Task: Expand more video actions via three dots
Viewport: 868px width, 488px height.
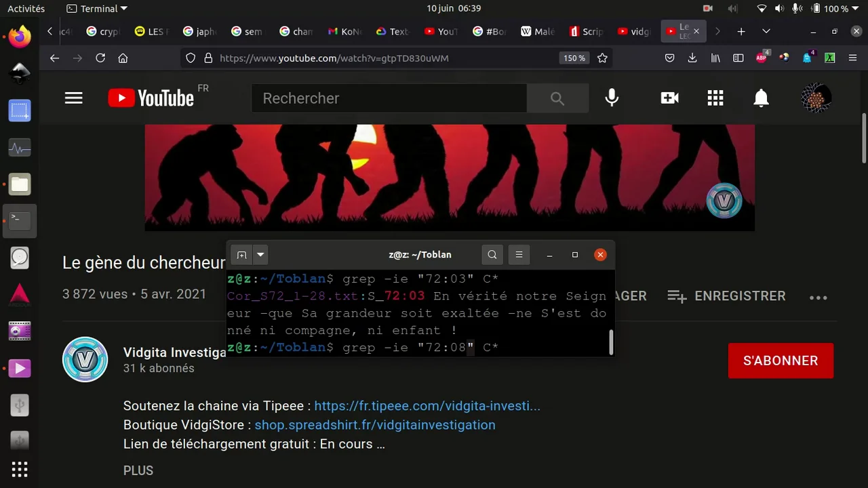Action: 818,297
